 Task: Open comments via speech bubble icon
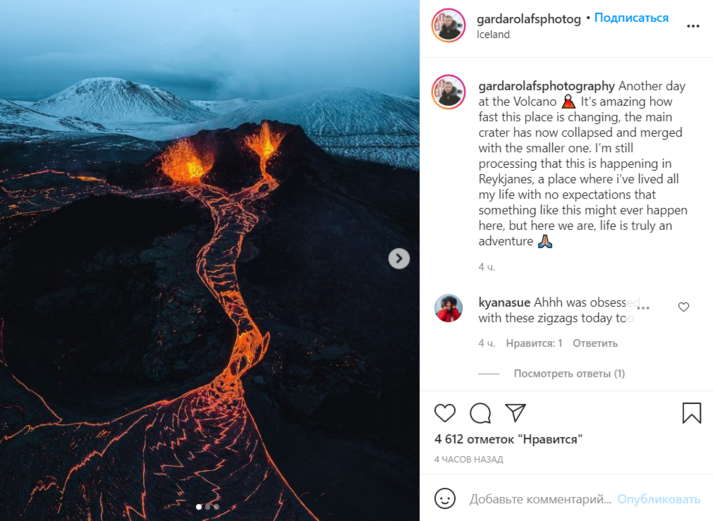pos(480,413)
